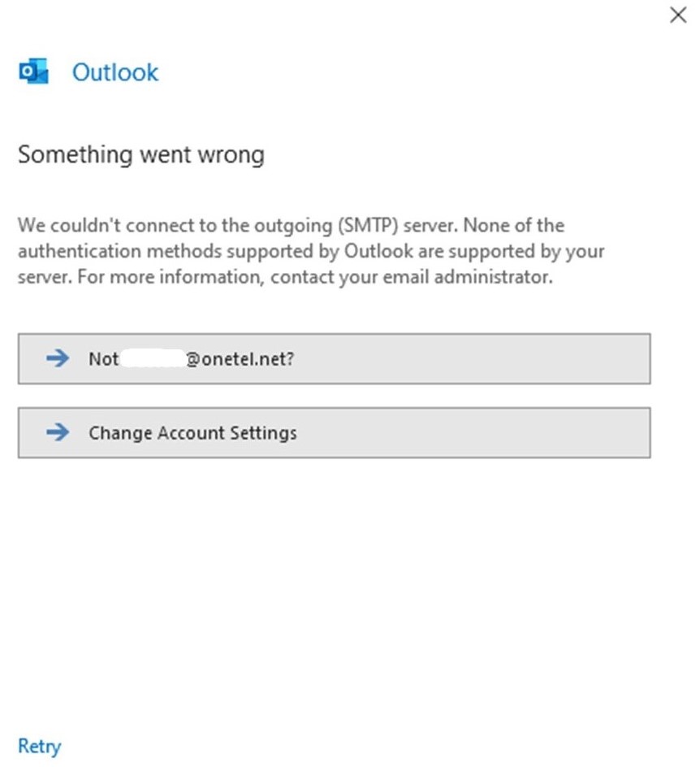Click the "Something went wrong" heading
The width and height of the screenshot is (700, 767).
click(x=141, y=154)
